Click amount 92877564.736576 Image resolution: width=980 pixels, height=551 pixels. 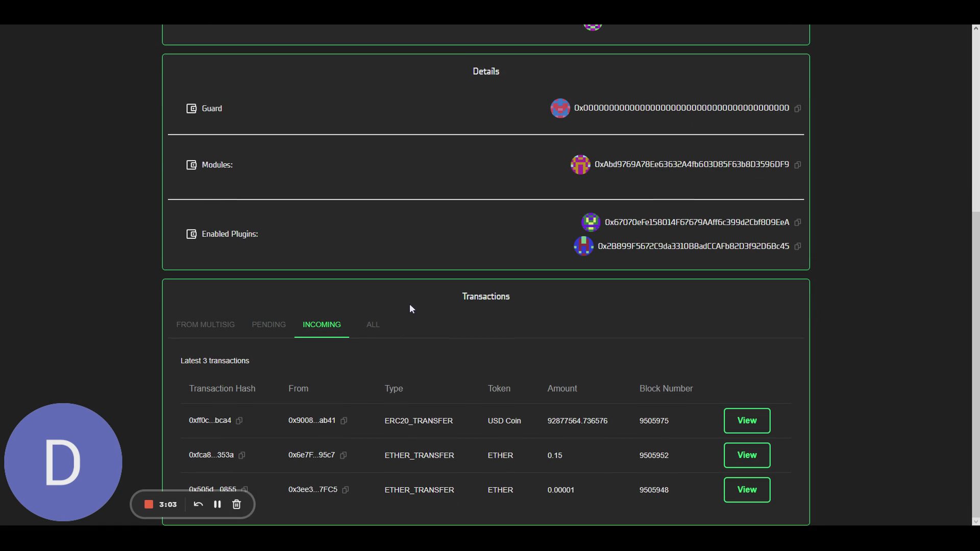click(x=577, y=421)
